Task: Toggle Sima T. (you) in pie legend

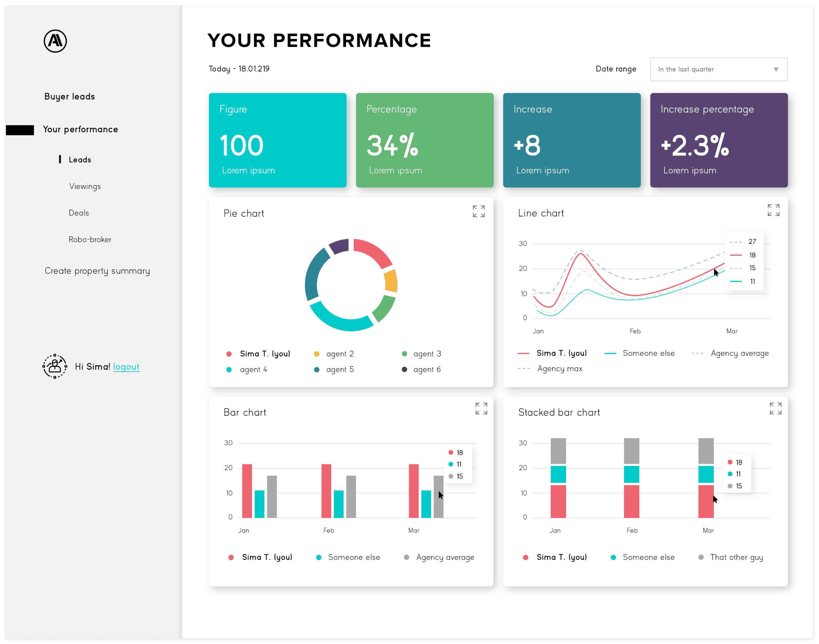Action: 258,354
